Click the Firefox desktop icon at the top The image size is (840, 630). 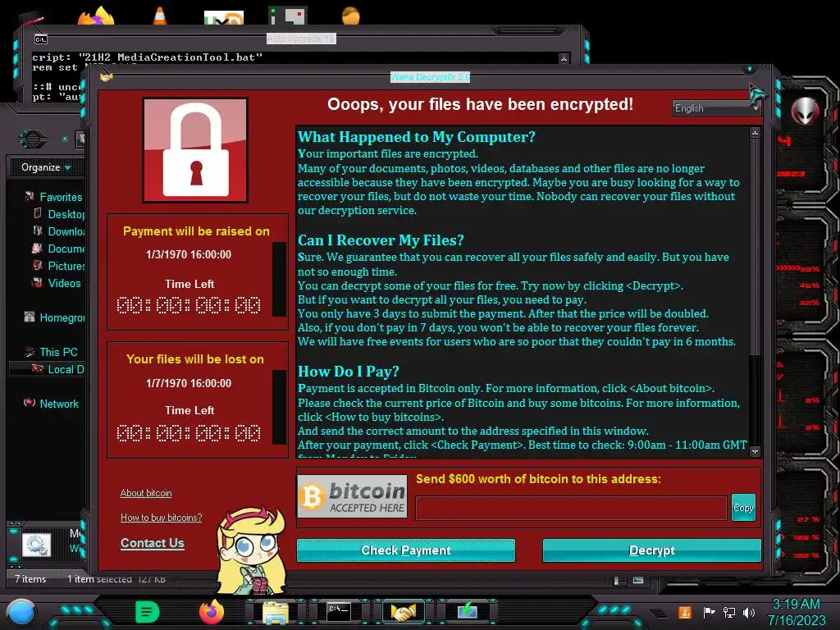point(97,16)
